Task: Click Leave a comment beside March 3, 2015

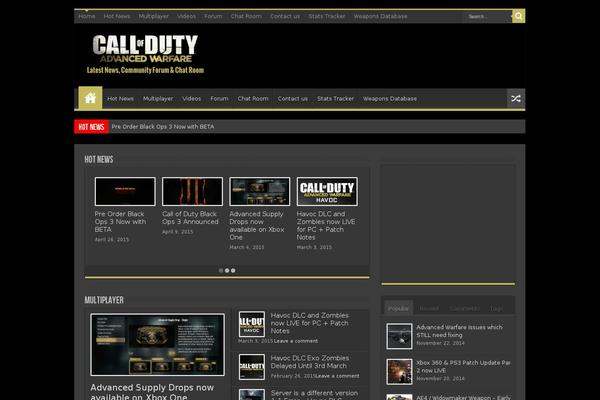Action: (296, 341)
